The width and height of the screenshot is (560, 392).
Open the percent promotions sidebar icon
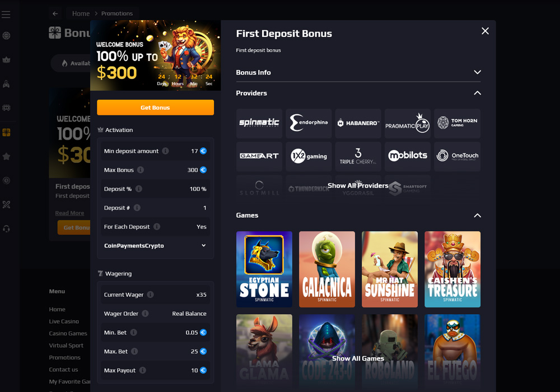pos(6,204)
